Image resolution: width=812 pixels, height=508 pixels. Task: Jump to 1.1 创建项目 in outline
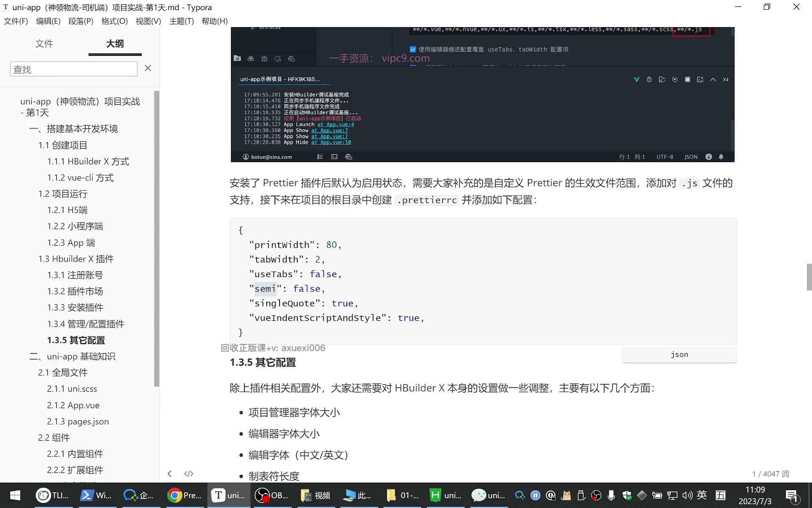[x=63, y=145]
